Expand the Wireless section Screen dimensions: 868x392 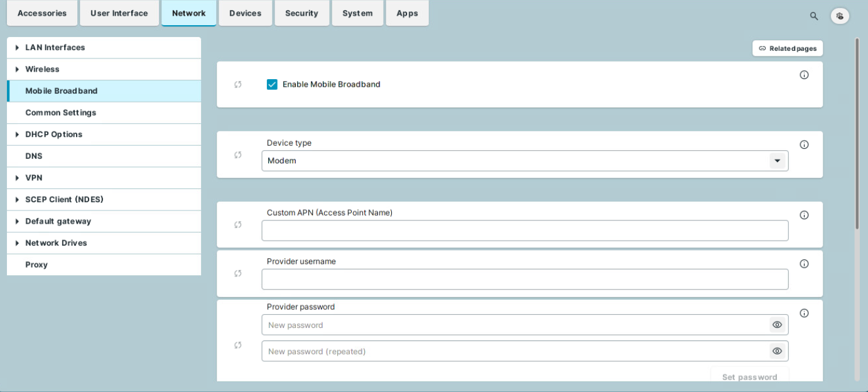click(17, 69)
